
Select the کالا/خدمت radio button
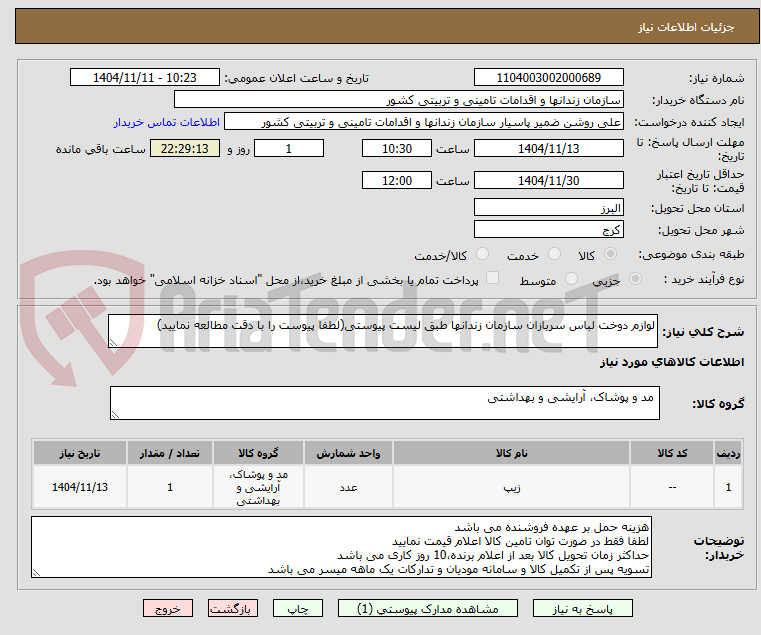[x=482, y=254]
